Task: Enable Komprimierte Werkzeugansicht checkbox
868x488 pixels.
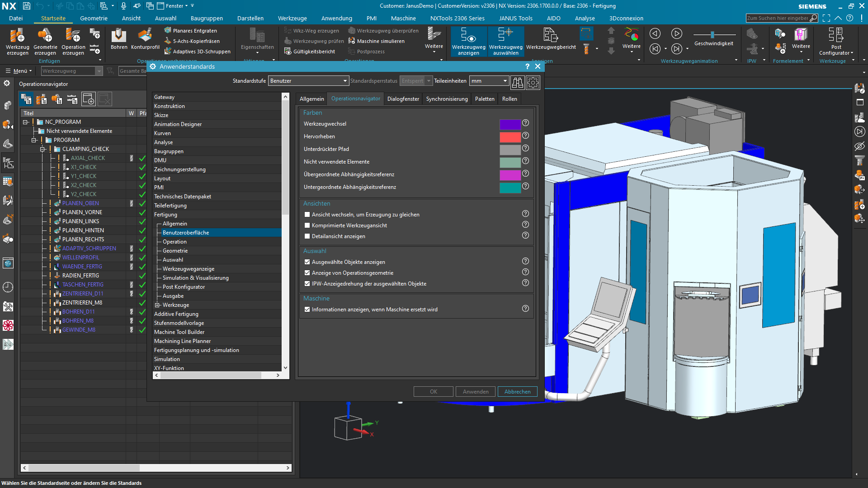Action: tap(307, 225)
